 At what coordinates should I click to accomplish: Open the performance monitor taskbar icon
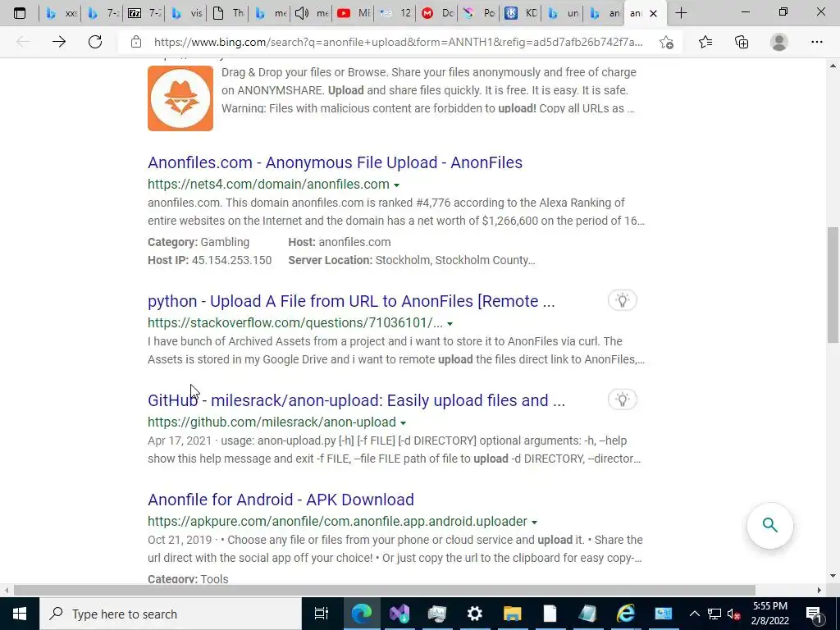437,614
